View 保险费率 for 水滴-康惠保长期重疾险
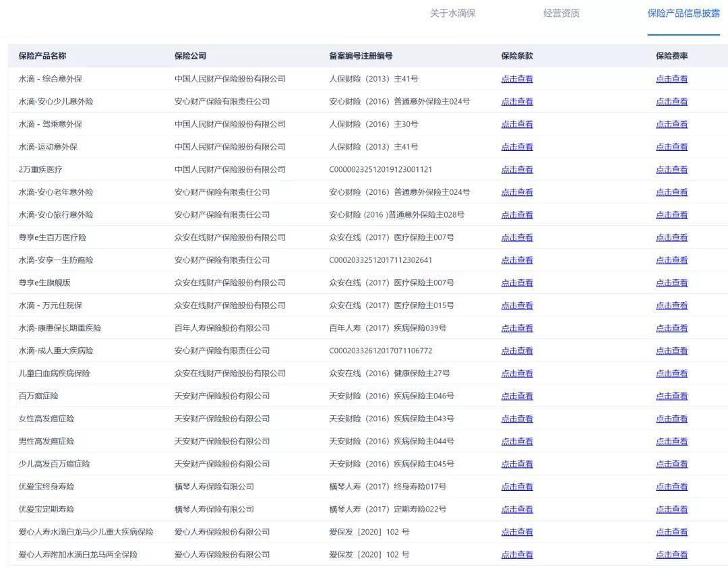The height and width of the screenshot is (569, 728). point(671,328)
